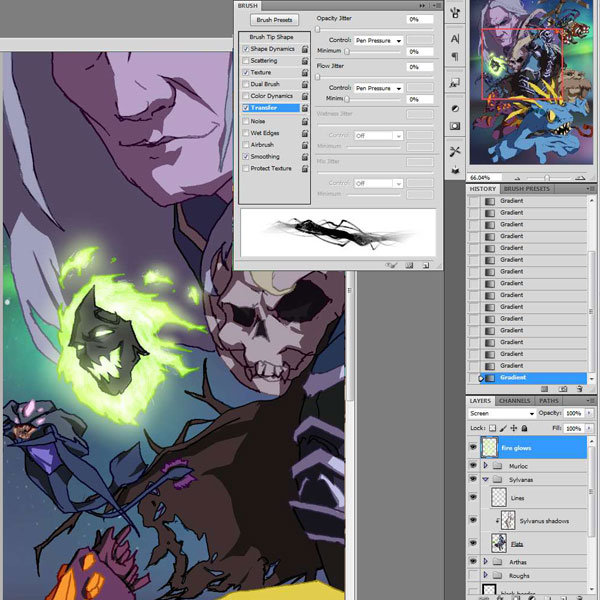Hide the Murloc layer group
This screenshot has height=600, width=600.
point(473,465)
